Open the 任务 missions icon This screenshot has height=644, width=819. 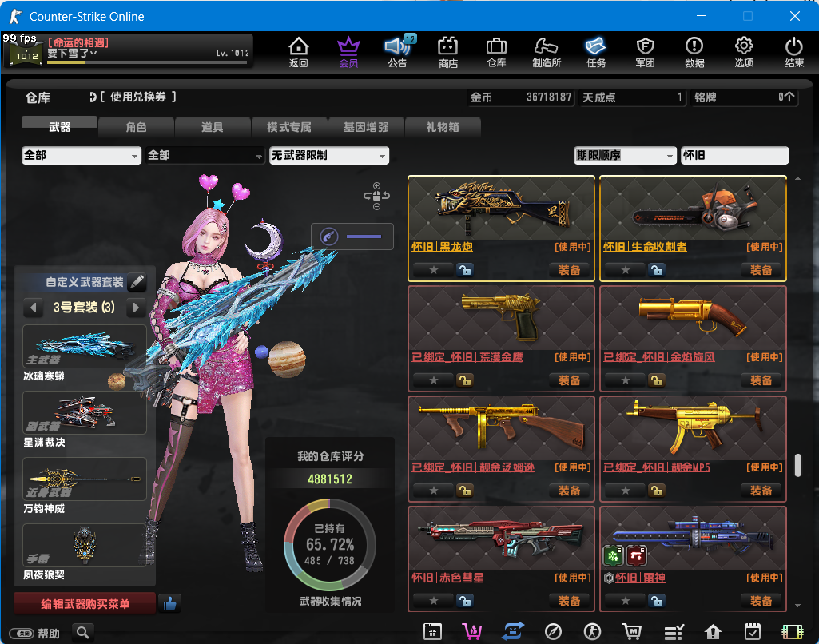595,52
